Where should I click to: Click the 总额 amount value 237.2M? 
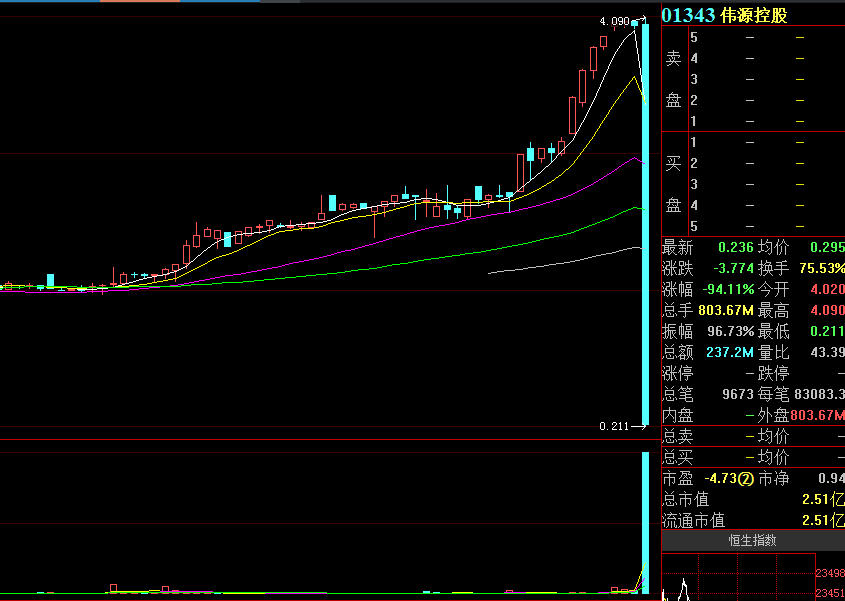point(730,352)
